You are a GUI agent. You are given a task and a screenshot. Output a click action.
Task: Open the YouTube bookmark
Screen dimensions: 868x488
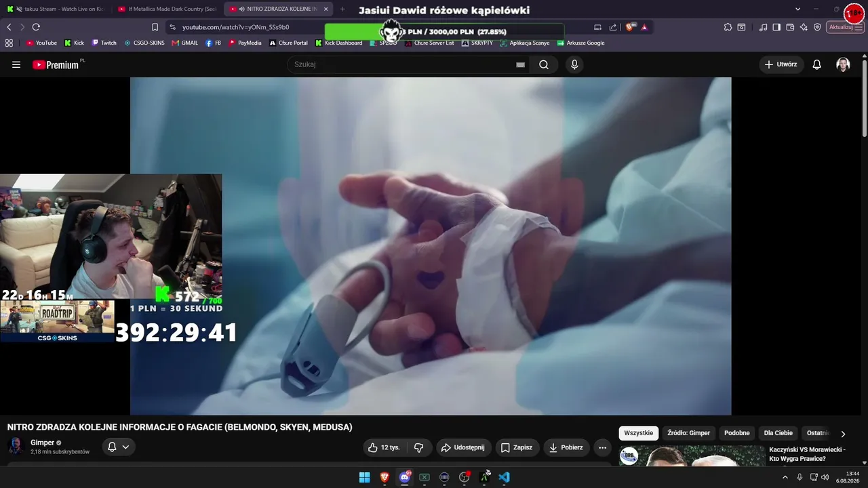(x=41, y=43)
